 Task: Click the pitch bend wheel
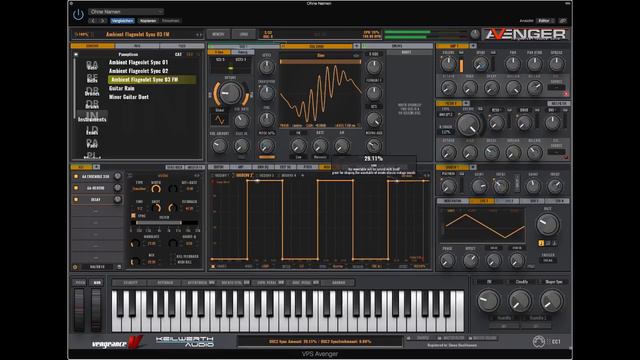pos(80,309)
